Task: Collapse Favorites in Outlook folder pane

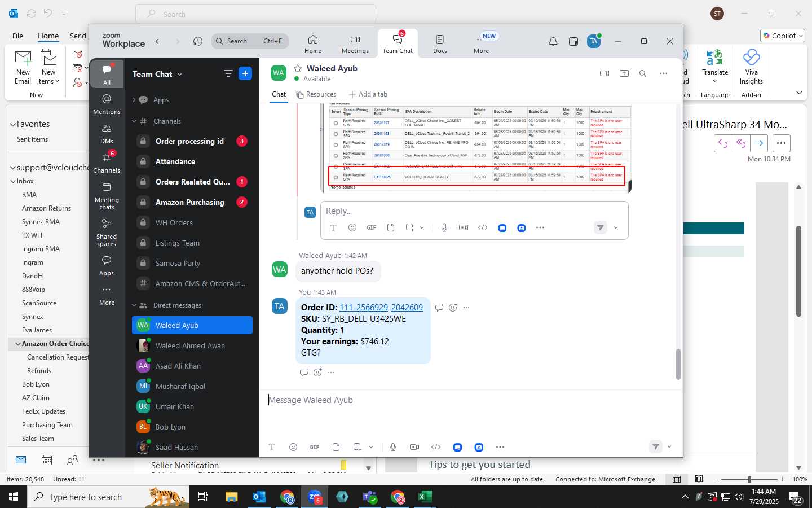Action: pyautogui.click(x=12, y=124)
